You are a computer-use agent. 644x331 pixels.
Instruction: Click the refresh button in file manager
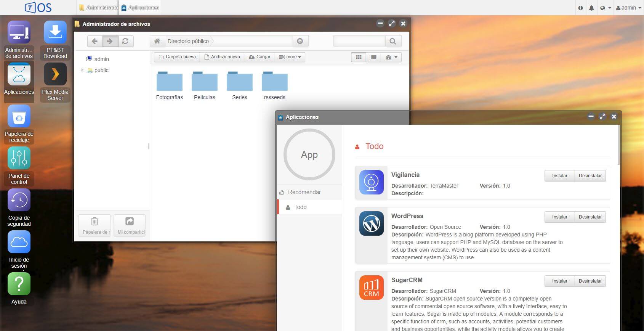click(125, 41)
